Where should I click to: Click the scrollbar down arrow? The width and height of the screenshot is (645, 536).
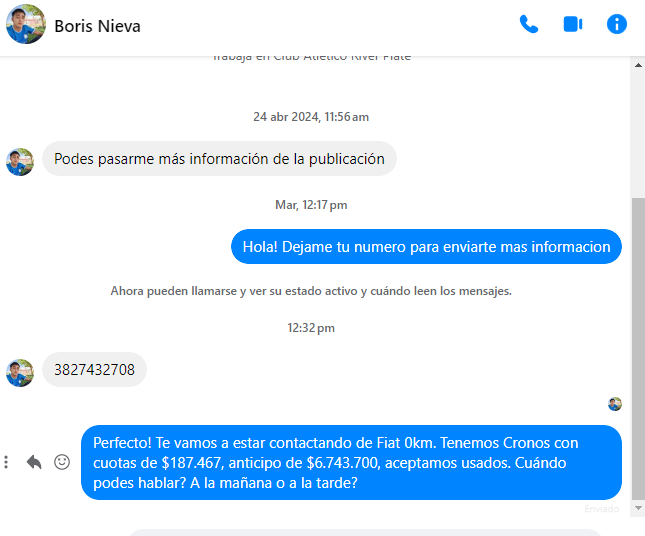tap(638, 508)
